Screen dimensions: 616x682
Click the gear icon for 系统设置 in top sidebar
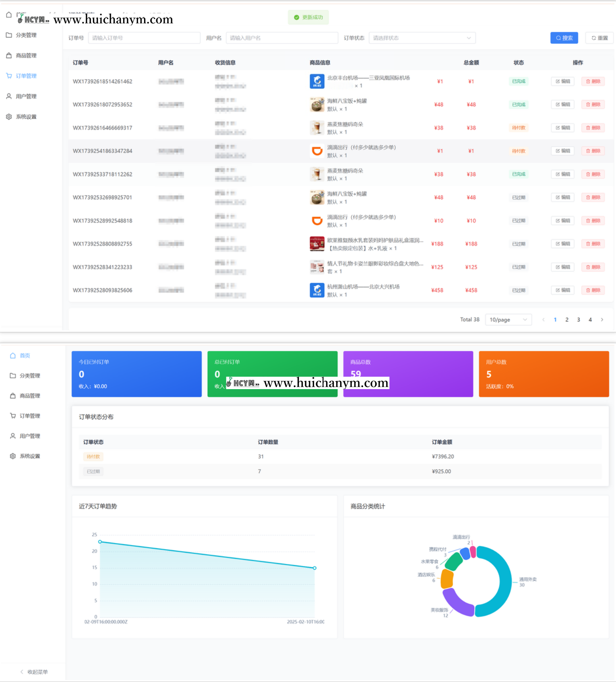point(9,117)
